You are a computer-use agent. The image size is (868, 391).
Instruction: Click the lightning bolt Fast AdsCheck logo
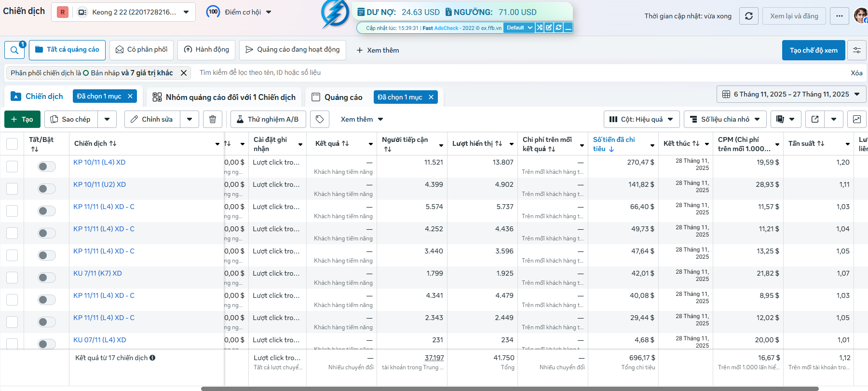click(335, 14)
